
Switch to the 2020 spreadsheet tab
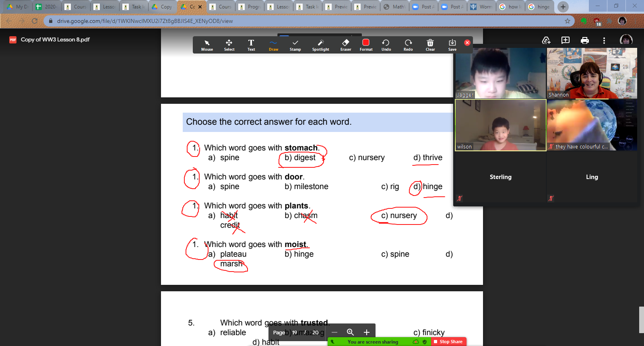(x=47, y=6)
